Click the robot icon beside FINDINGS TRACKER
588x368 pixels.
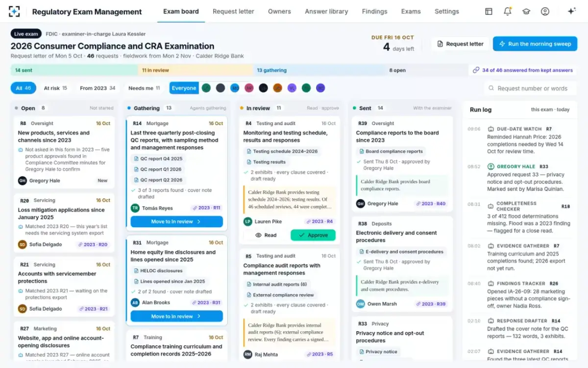pos(490,283)
